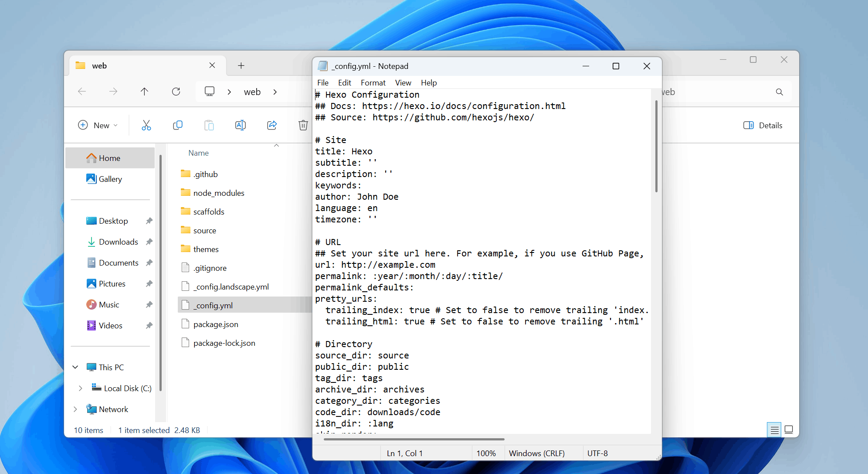The image size is (868, 474).
Task: Open Desktop in the navigation pane
Action: pyautogui.click(x=110, y=221)
